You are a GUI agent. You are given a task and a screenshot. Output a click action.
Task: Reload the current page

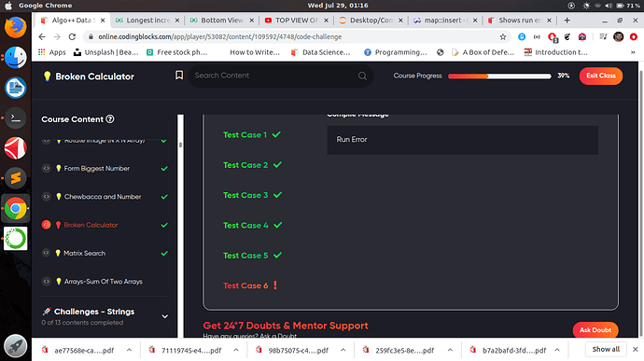(72, 36)
